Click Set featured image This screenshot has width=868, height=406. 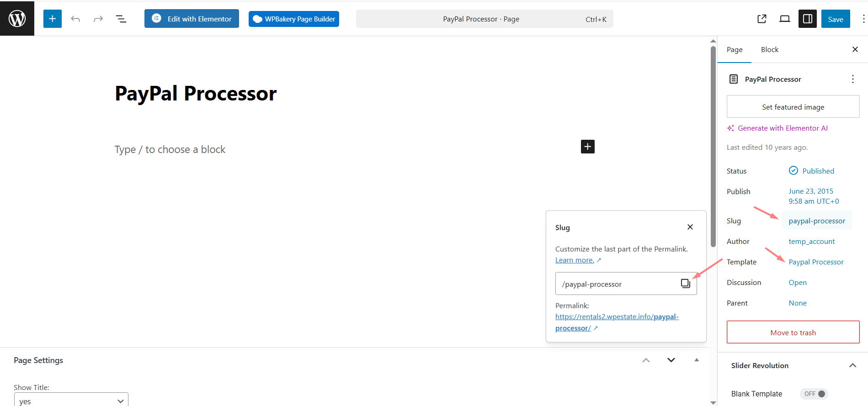[x=793, y=107]
